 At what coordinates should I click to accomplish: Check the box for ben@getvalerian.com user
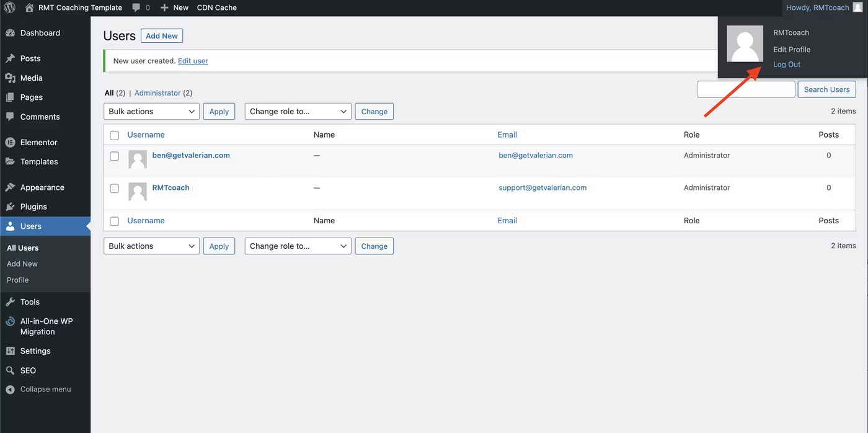114,156
